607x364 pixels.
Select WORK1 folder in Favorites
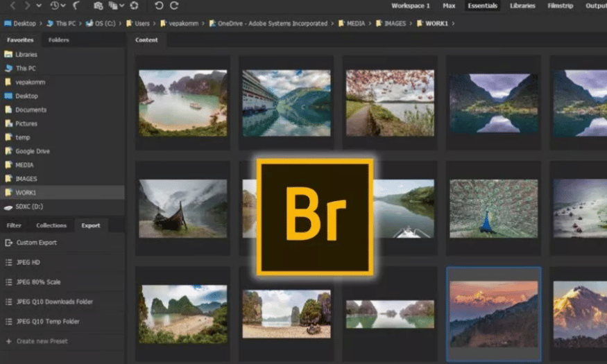point(62,193)
